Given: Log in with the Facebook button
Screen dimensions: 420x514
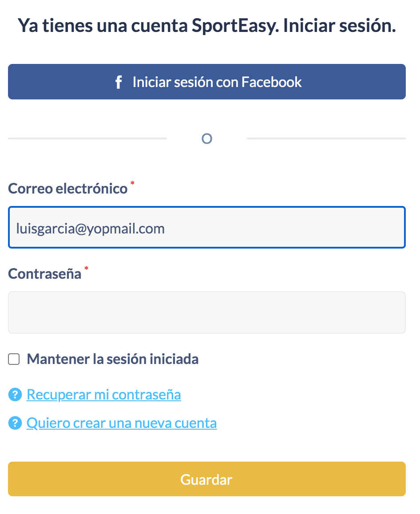Looking at the screenshot, I should [x=207, y=82].
